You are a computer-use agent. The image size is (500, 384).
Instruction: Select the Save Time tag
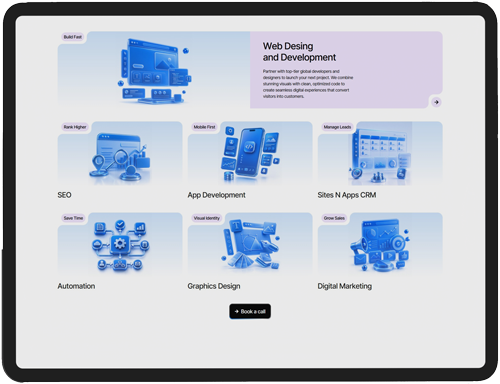tap(73, 218)
